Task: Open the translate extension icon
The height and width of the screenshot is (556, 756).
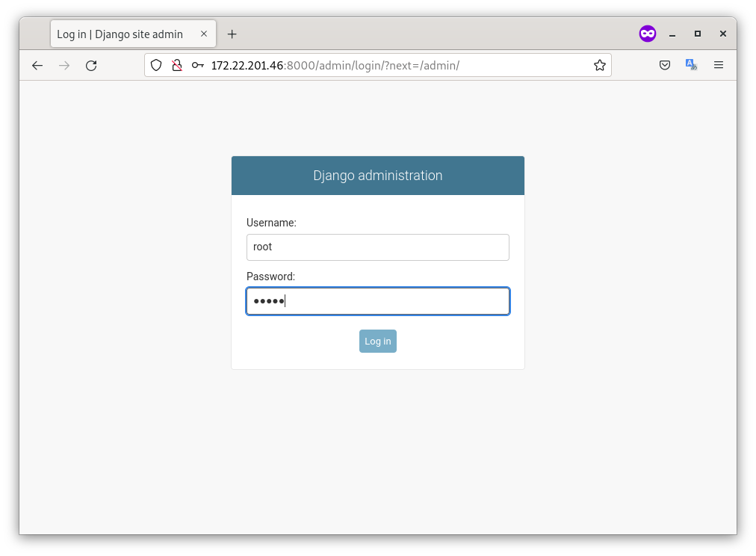Action: tap(691, 66)
